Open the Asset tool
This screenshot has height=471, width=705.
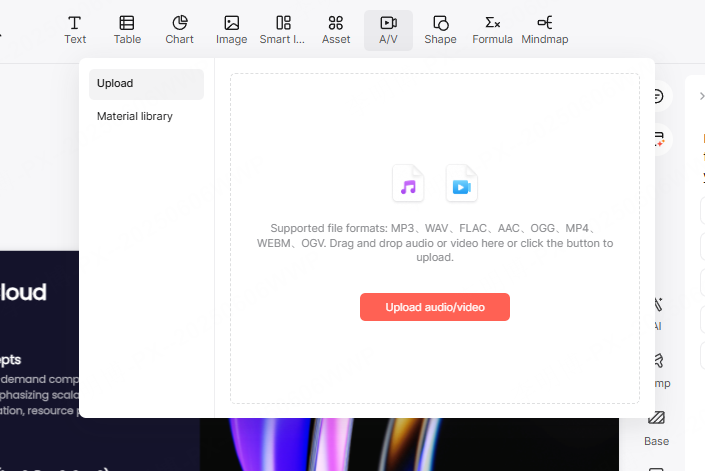[336, 30]
